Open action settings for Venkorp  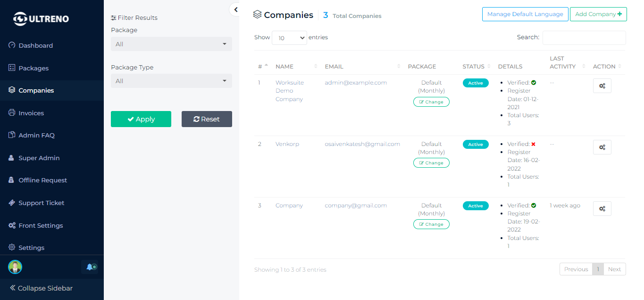[602, 147]
